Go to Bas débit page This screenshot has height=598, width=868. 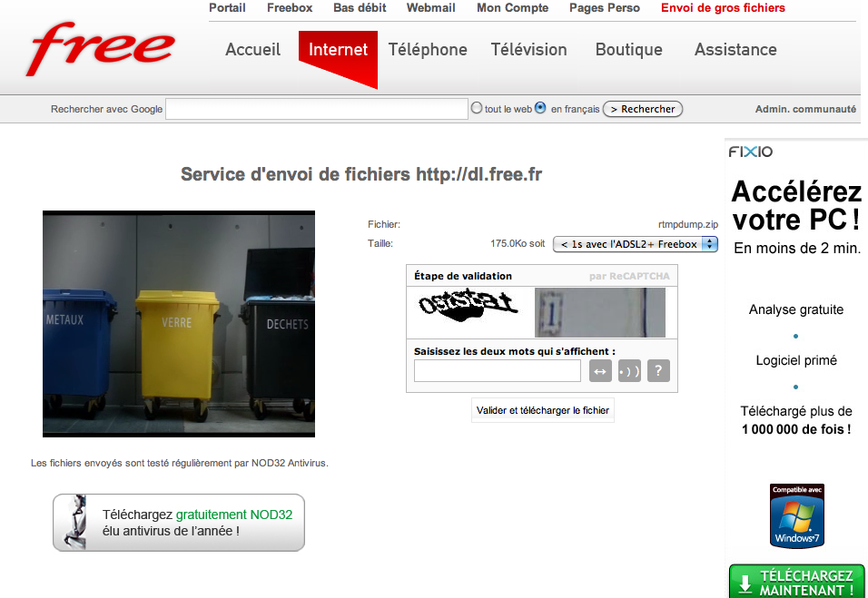click(360, 8)
